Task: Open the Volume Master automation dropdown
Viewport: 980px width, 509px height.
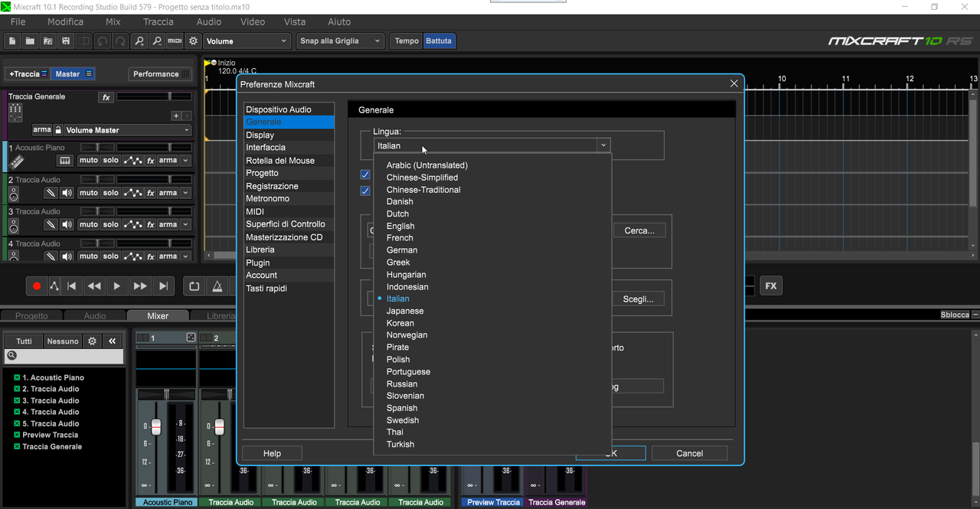Action: click(x=127, y=130)
